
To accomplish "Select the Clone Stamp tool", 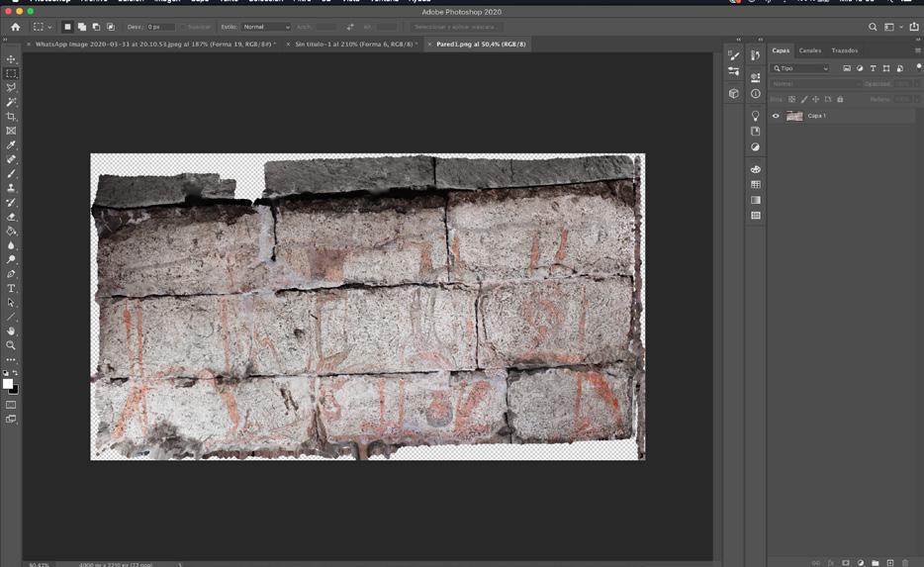I will [11, 188].
